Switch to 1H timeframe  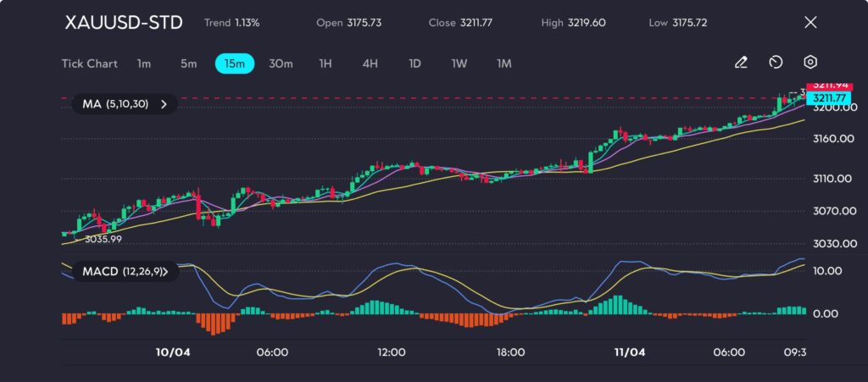325,64
